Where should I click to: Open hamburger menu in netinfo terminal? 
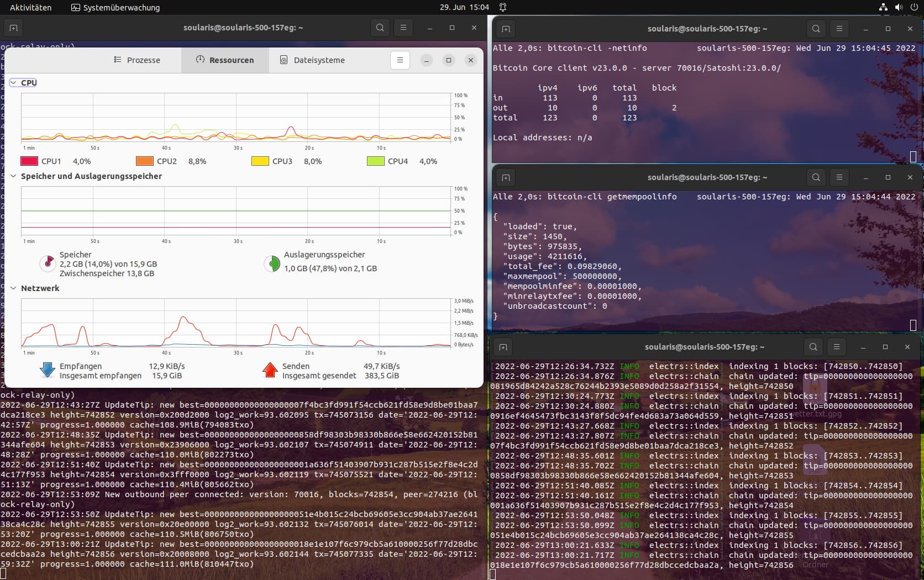[x=839, y=29]
